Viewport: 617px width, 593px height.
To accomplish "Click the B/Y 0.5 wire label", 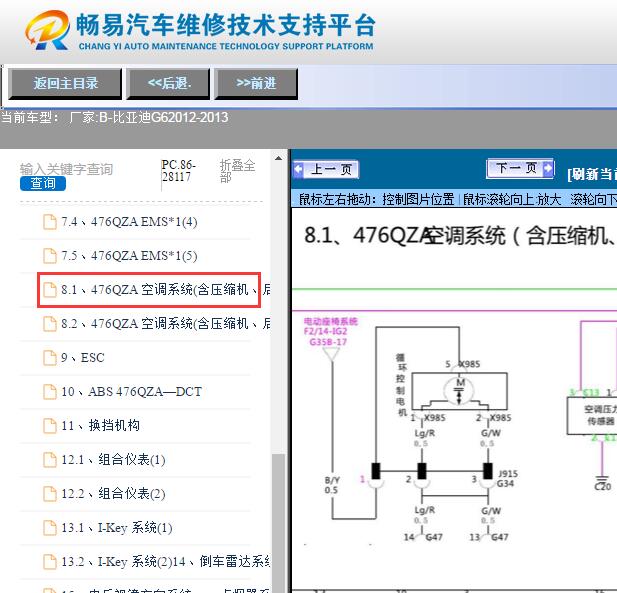I will (332, 485).
